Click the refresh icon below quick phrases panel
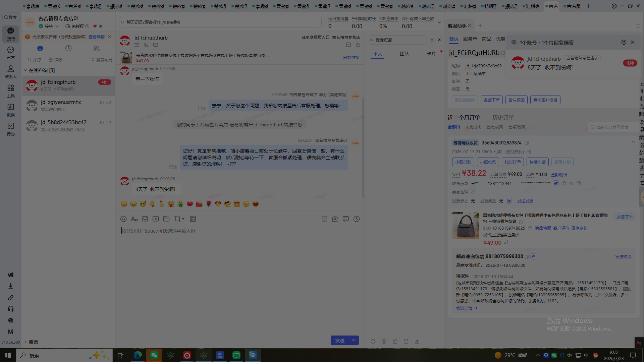The height and width of the screenshot is (362, 644). pos(373,341)
